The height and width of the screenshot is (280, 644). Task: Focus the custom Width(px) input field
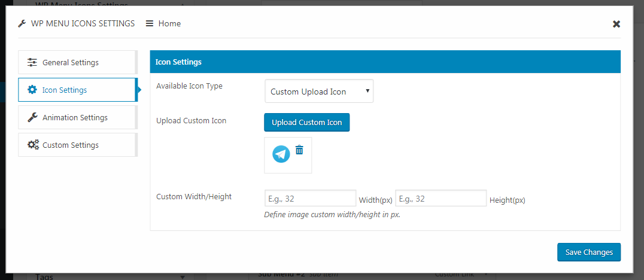pos(310,199)
